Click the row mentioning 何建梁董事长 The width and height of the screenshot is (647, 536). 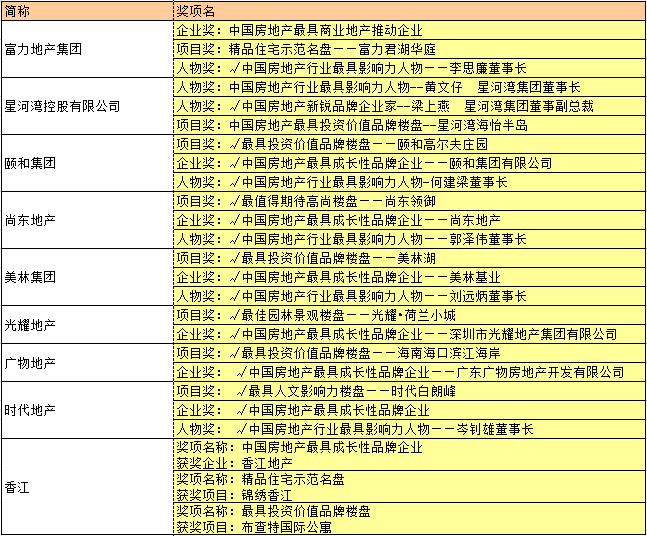(x=409, y=182)
